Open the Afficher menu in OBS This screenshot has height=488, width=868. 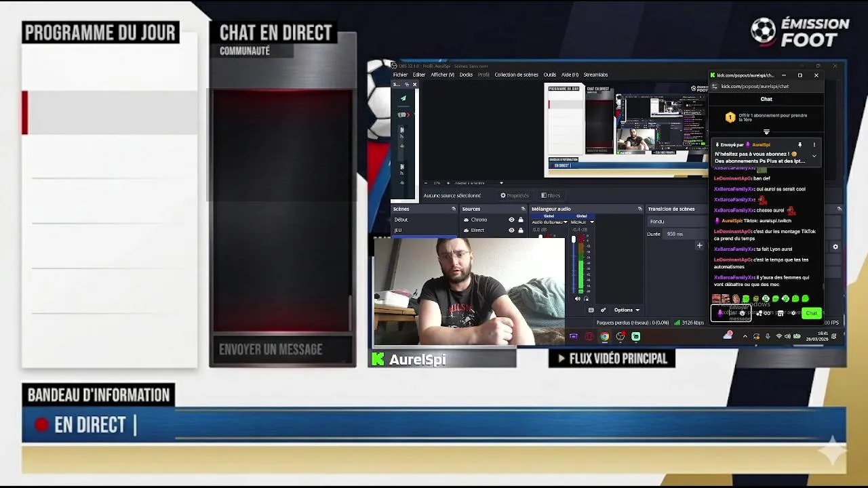pyautogui.click(x=442, y=75)
